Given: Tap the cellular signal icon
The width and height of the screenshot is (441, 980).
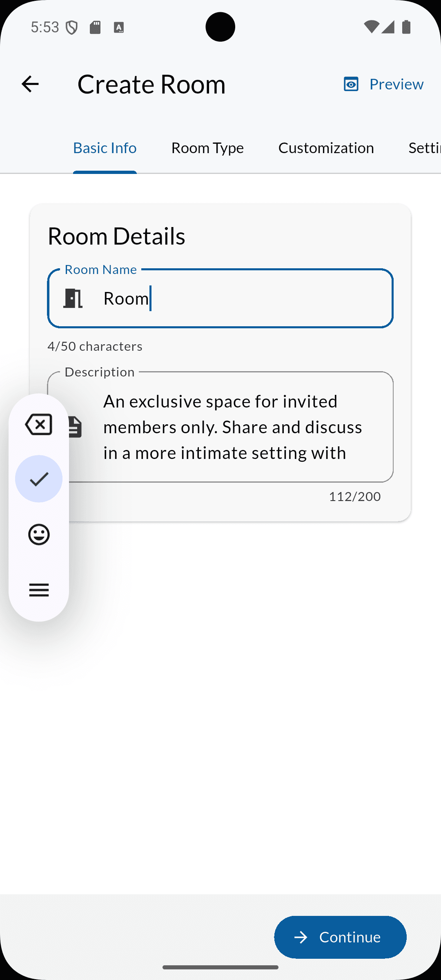Looking at the screenshot, I should tap(388, 27).
